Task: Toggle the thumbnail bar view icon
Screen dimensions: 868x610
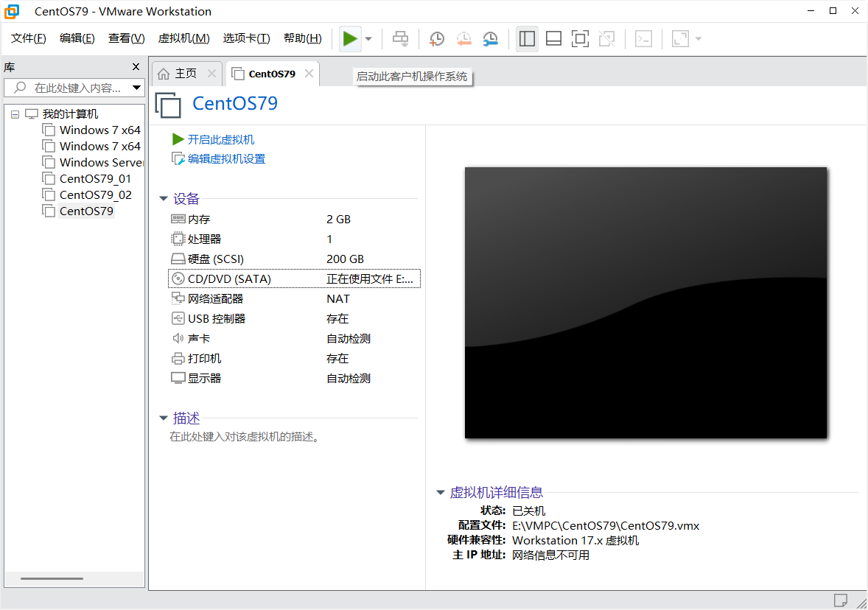Action: click(x=553, y=39)
